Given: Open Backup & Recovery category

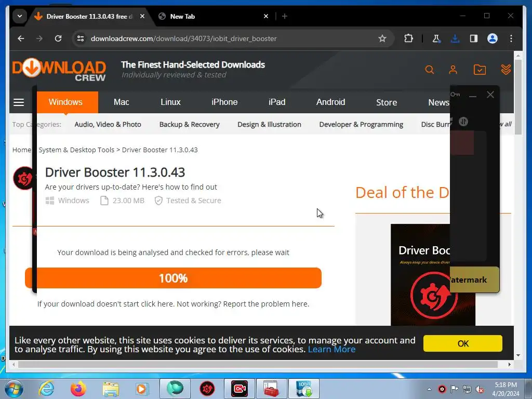Looking at the screenshot, I should click(x=189, y=125).
